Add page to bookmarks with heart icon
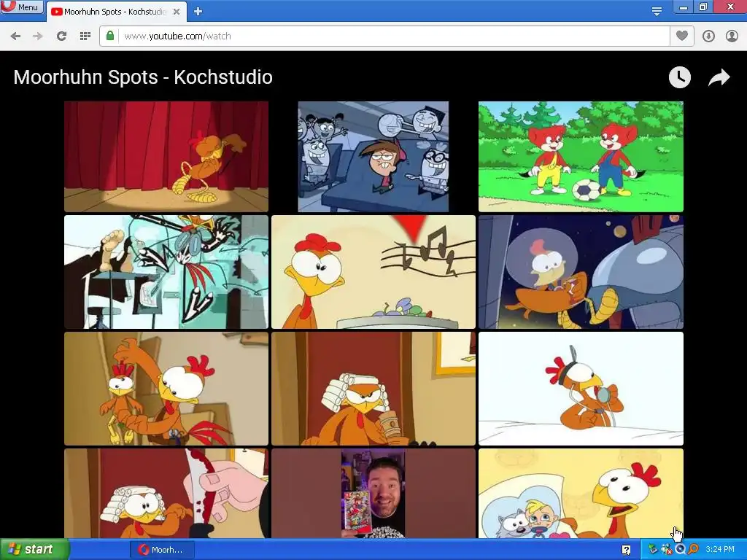The image size is (747, 560). click(x=682, y=36)
